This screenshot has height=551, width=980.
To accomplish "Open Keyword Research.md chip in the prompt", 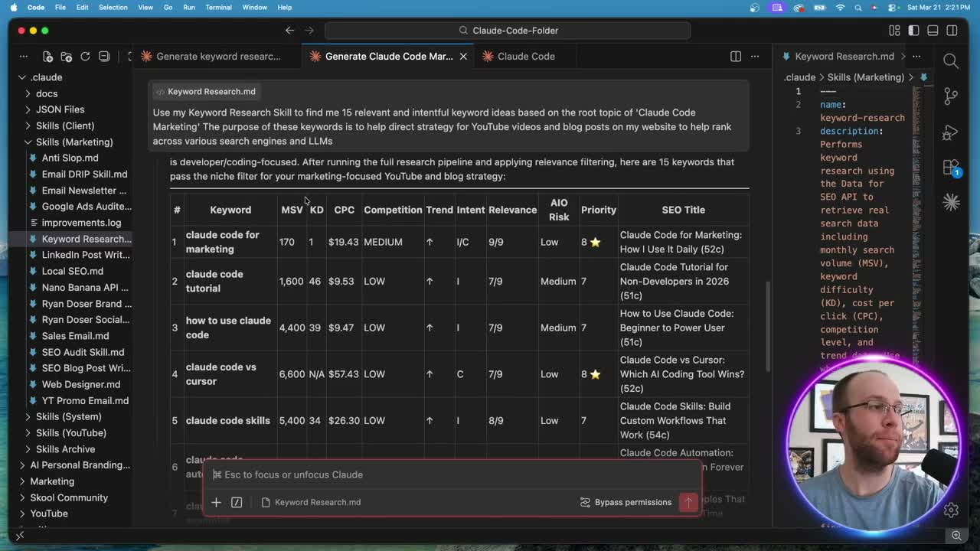I will pos(205,91).
